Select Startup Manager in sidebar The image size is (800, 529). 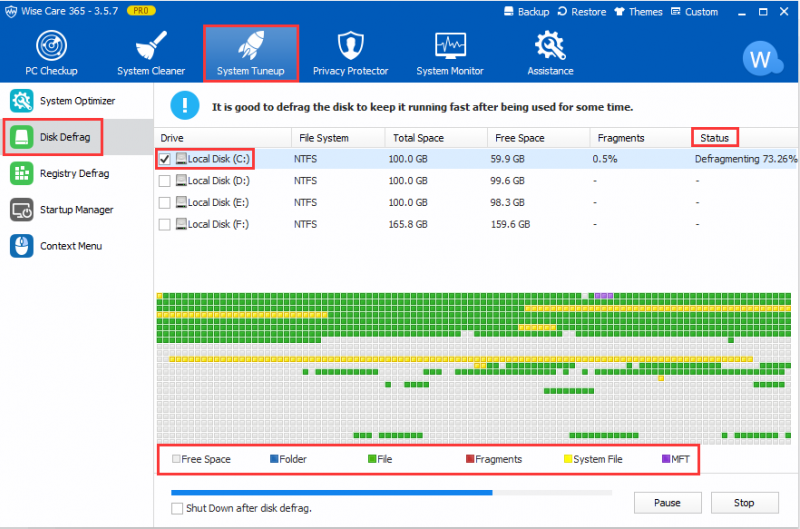click(x=77, y=210)
